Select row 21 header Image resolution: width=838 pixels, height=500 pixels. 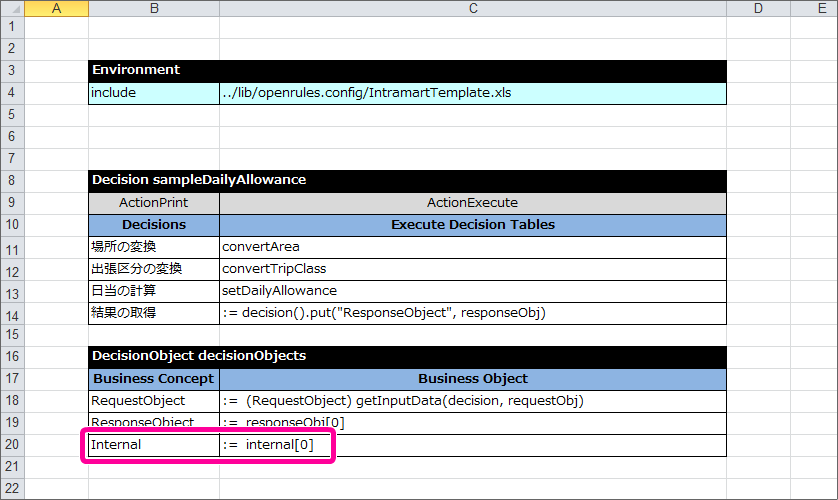click(x=12, y=466)
